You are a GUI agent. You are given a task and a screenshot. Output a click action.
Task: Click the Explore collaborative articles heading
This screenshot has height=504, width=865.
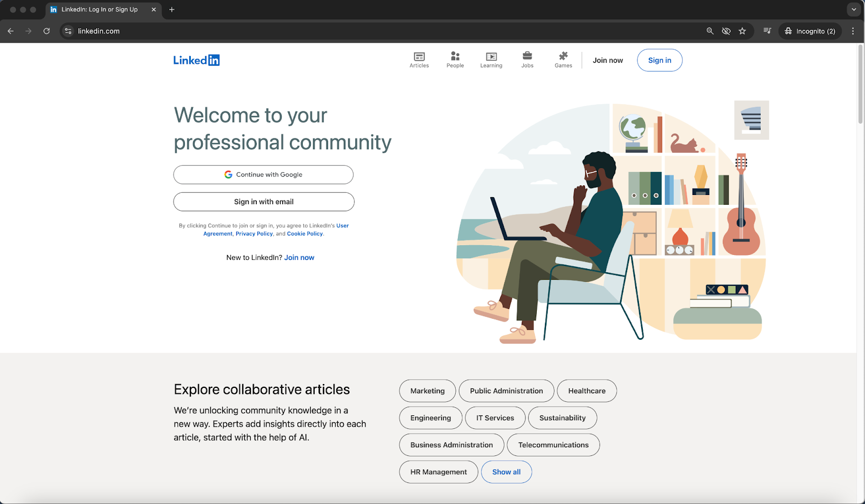262,389
